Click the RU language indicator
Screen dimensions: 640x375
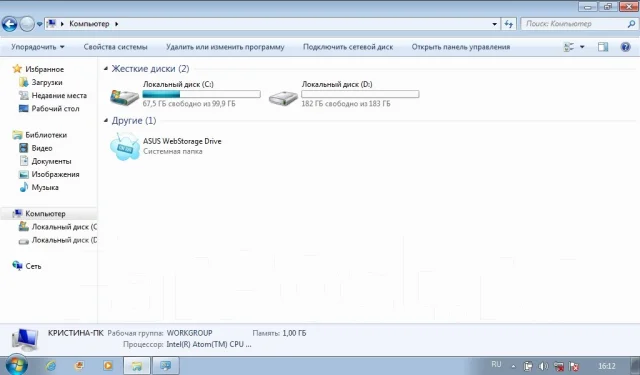(x=496, y=364)
